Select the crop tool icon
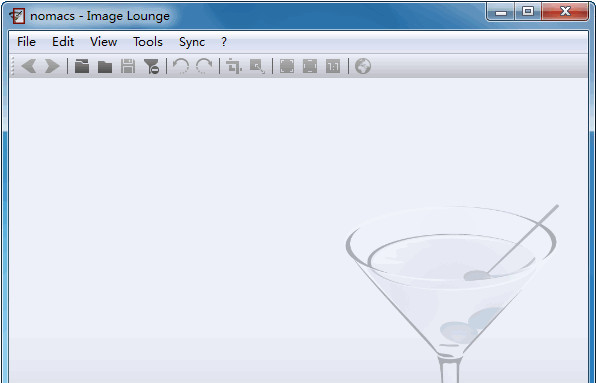 tap(234, 66)
